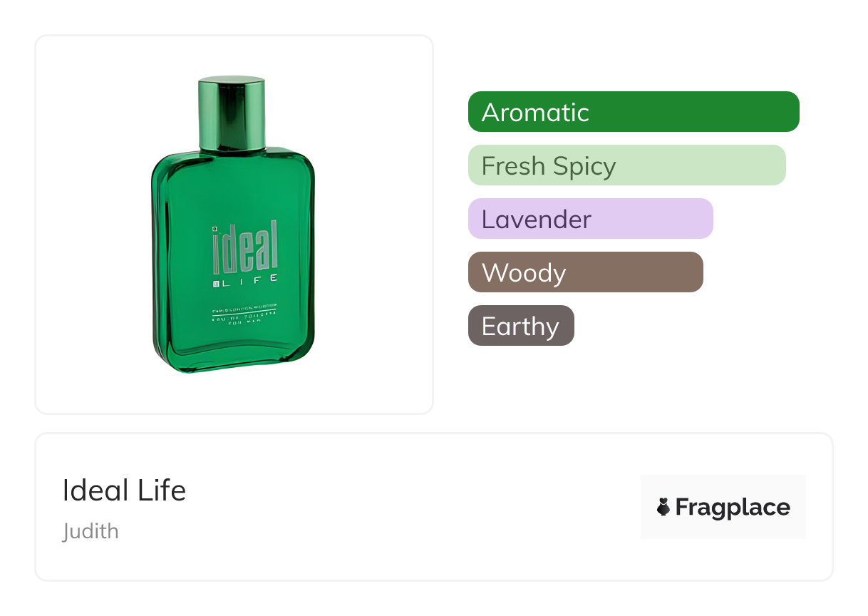
Task: Open the Ideal Life product title
Action: coord(124,491)
